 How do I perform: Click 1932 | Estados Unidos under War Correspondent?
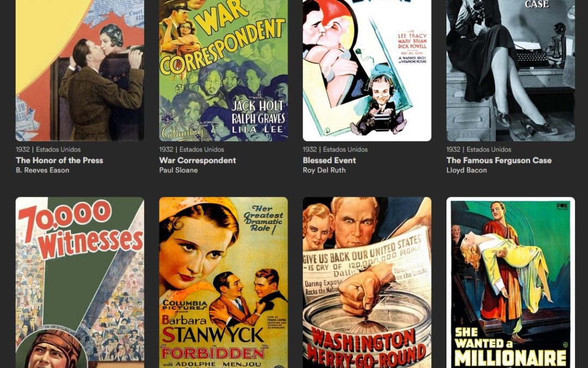pos(192,149)
